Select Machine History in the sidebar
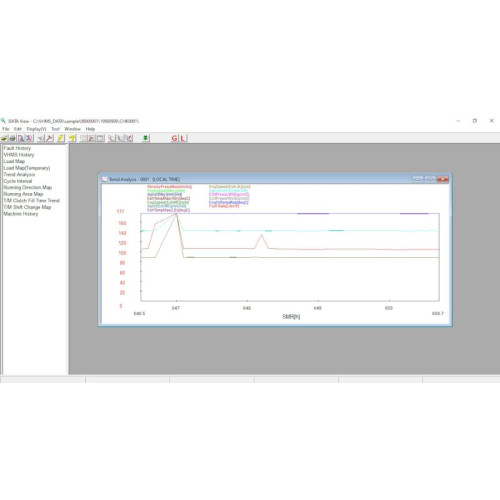Screen dimensions: 500x500 click(x=21, y=214)
